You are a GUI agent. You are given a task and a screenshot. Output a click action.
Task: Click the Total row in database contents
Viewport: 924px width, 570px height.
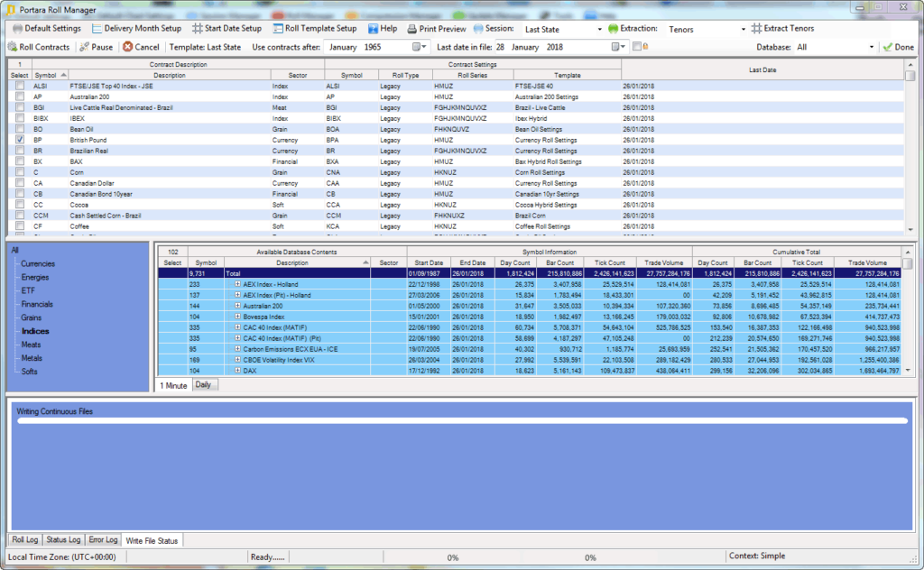[x=529, y=273]
